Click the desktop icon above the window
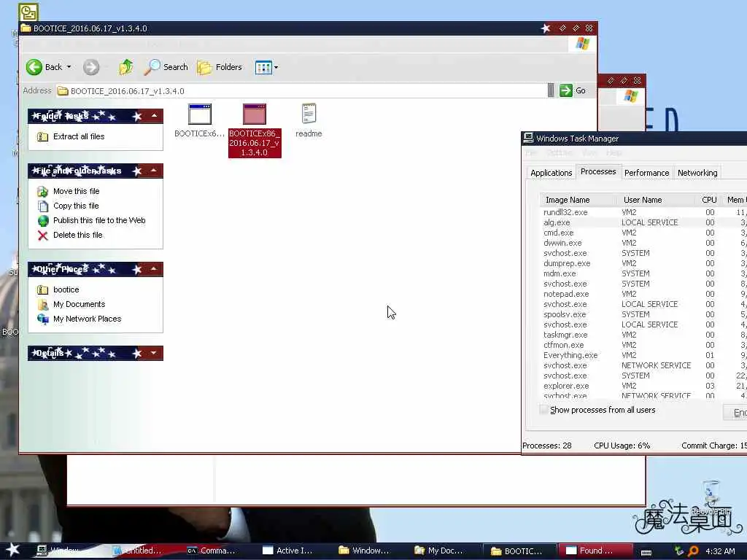 [28, 12]
